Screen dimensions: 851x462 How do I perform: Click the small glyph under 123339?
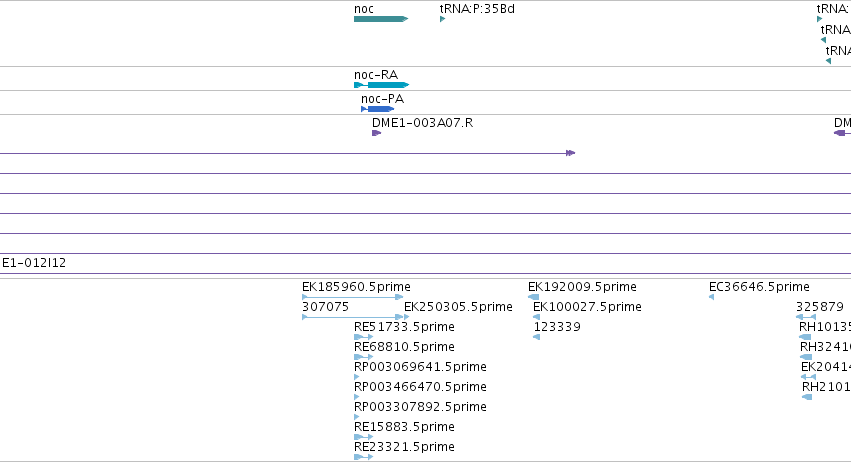(537, 337)
